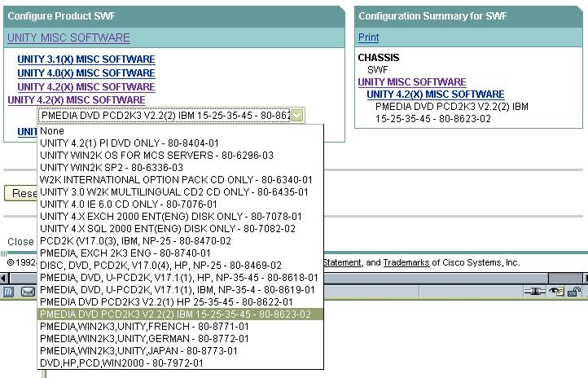Screen dimensions: 588x378
Task: Click the Statement footer link
Action: [x=342, y=262]
